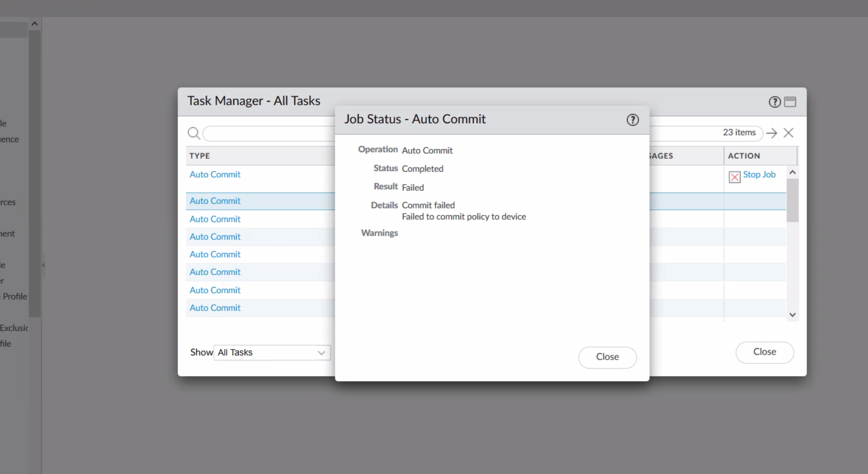Click left sidebar scroll up arrow

point(35,24)
